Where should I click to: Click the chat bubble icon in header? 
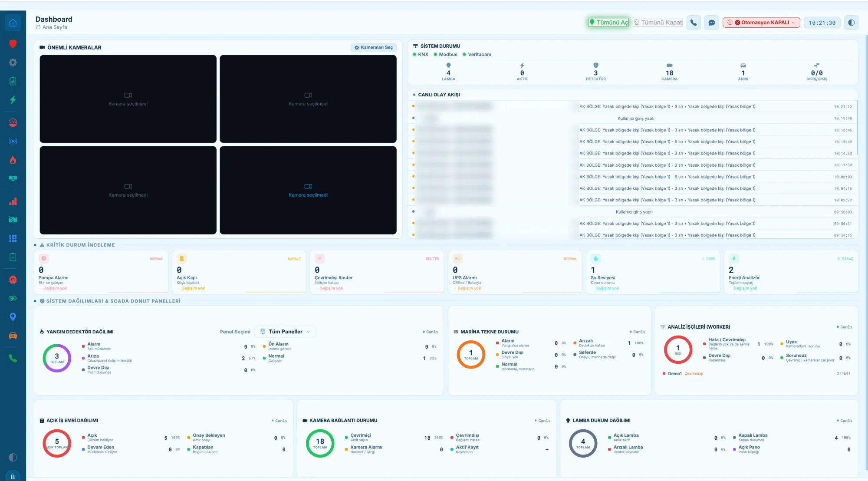click(x=712, y=23)
